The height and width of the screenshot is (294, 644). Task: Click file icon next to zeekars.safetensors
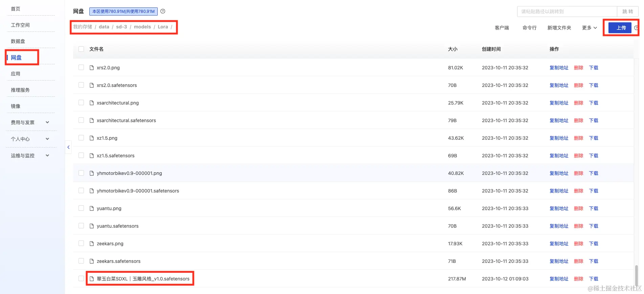point(91,261)
